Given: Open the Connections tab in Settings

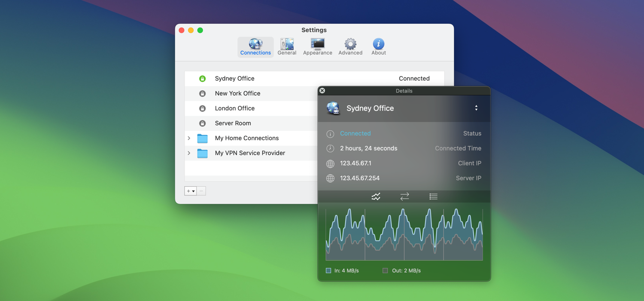Looking at the screenshot, I should point(255,47).
